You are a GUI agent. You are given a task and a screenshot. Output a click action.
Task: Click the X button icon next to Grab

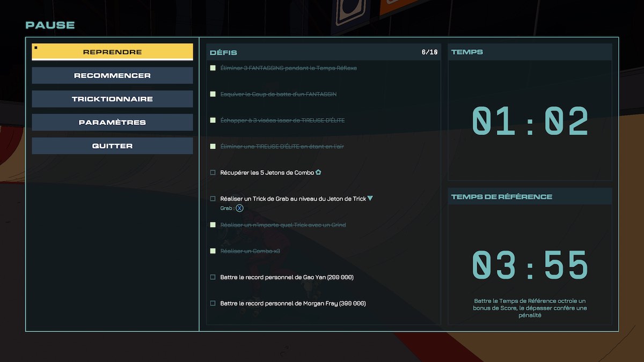[240, 208]
